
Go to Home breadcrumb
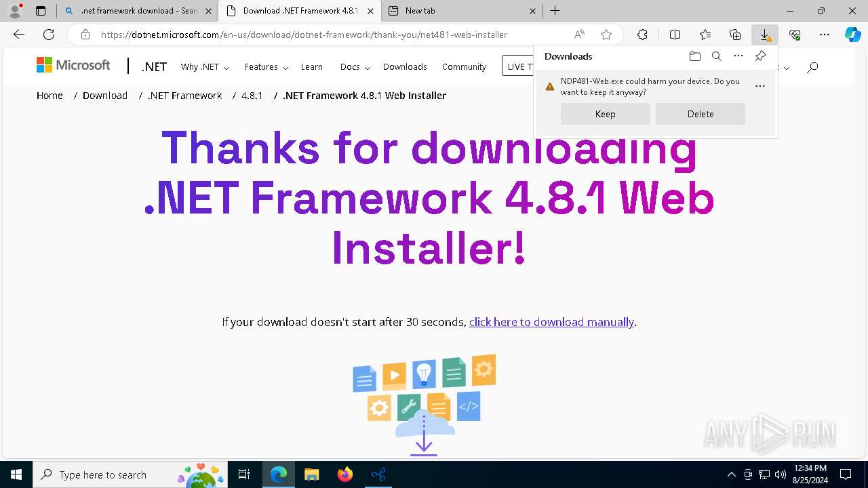50,96
